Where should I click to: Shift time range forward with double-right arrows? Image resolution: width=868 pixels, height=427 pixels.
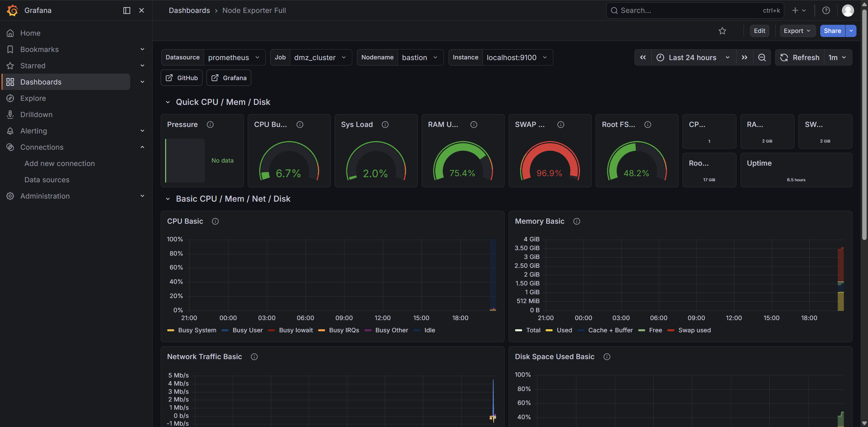pos(744,57)
